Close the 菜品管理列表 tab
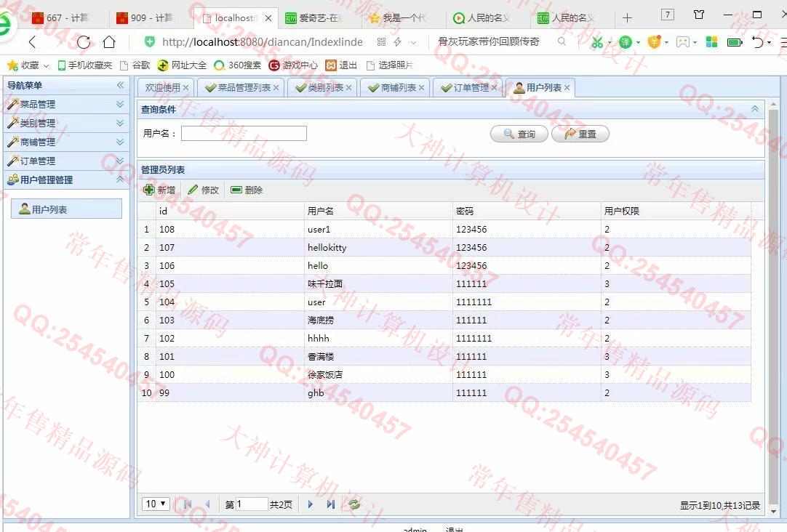This screenshot has height=532, width=787. pos(276,88)
